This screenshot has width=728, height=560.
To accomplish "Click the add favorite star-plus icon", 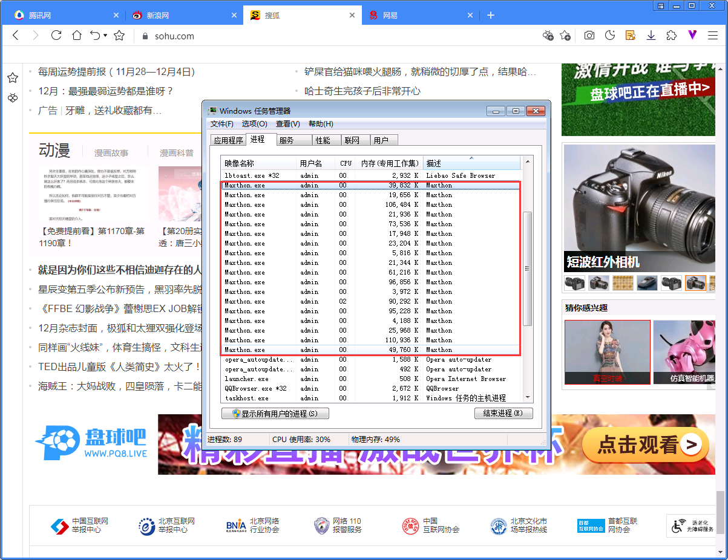I will pyautogui.click(x=565, y=36).
